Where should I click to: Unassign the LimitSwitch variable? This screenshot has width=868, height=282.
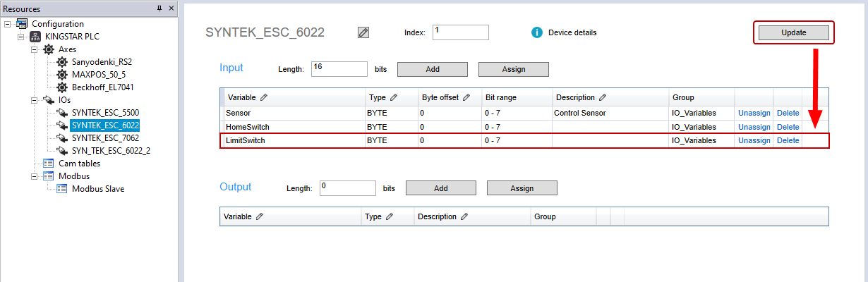[754, 140]
